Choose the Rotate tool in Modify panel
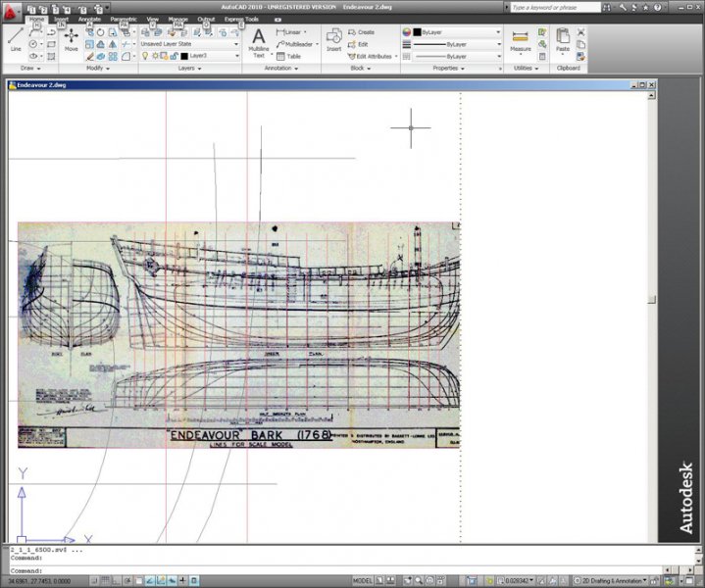Screen dimensions: 705x588 coord(101,32)
